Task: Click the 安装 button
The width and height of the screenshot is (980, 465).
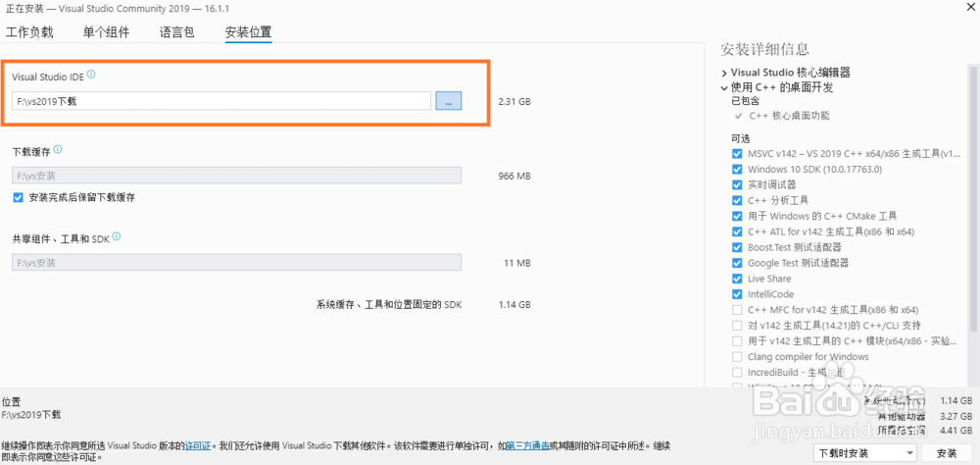Action: click(947, 453)
